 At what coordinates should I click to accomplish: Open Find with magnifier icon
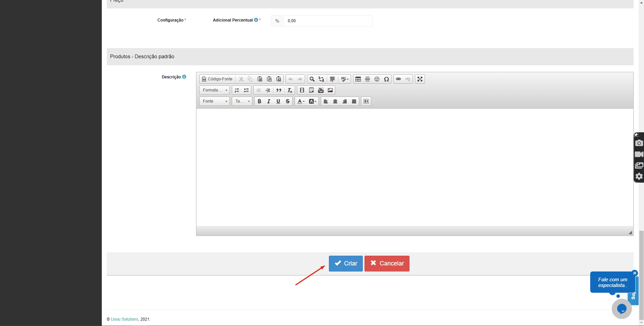[312, 79]
